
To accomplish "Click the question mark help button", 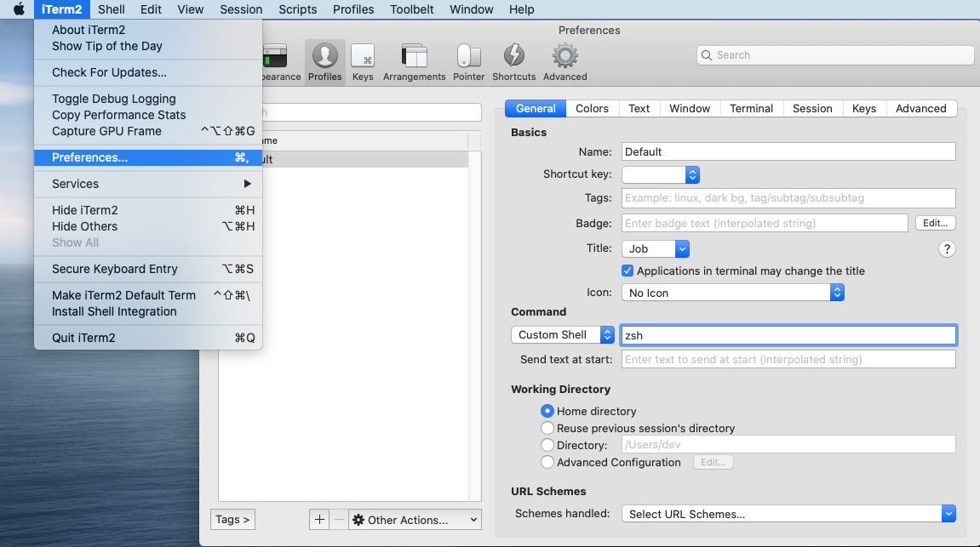I will click(x=947, y=249).
